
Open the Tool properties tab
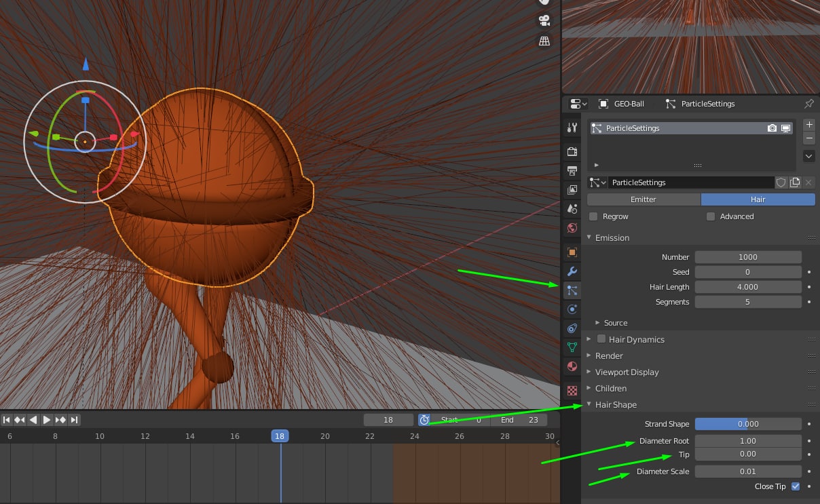tap(572, 127)
